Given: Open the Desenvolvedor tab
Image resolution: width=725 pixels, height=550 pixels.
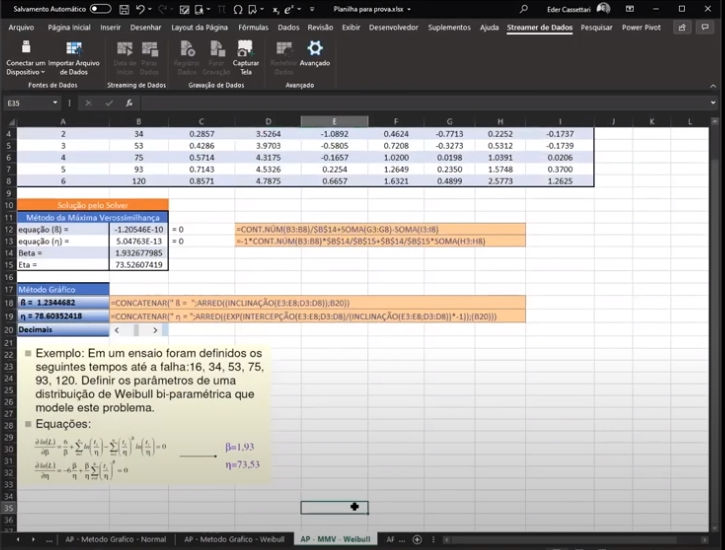Looking at the screenshot, I should click(x=393, y=27).
